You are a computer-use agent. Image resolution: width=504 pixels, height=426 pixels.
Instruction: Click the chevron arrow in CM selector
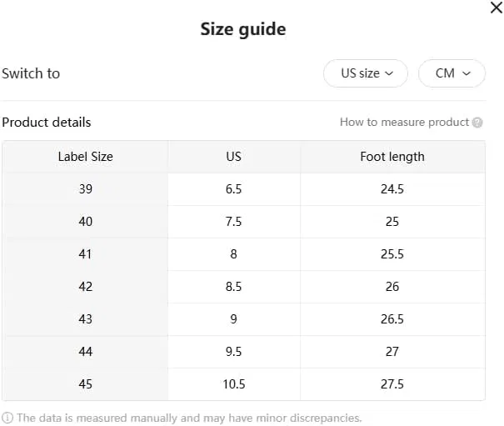click(467, 73)
